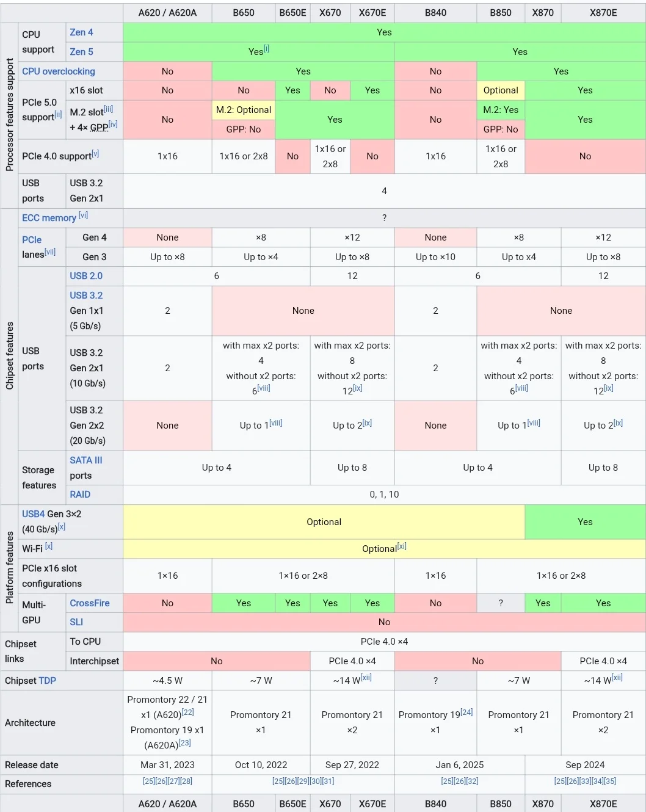Click the 'Sep 27, 2022' release date cell
Image resolution: width=646 pixels, height=812 pixels.
click(352, 765)
